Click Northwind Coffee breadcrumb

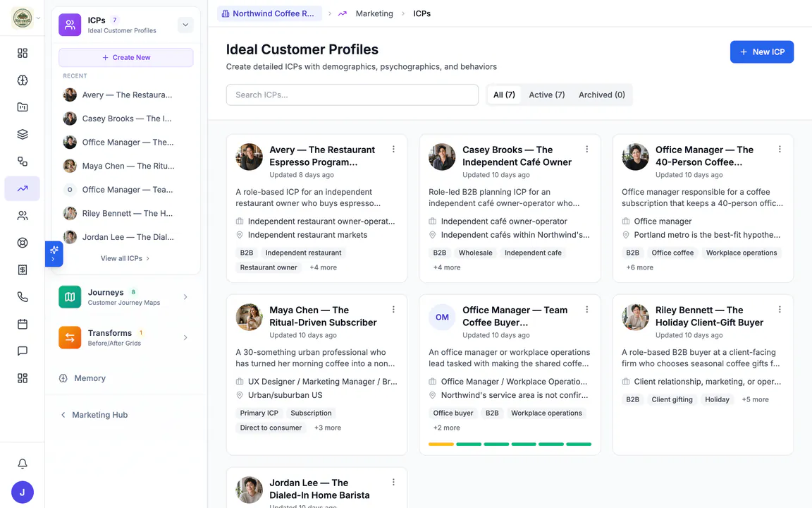(x=269, y=13)
